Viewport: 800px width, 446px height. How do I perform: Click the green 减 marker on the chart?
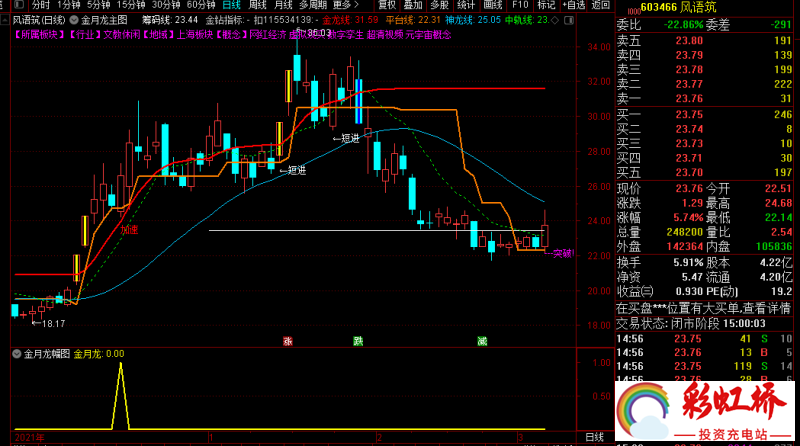(x=482, y=341)
